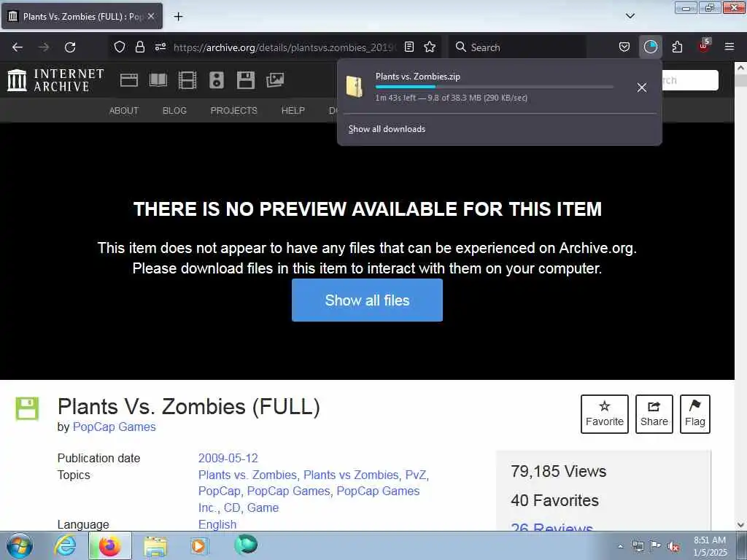747x560 pixels.
Task: Open the extensions puzzle icon
Action: point(677,47)
